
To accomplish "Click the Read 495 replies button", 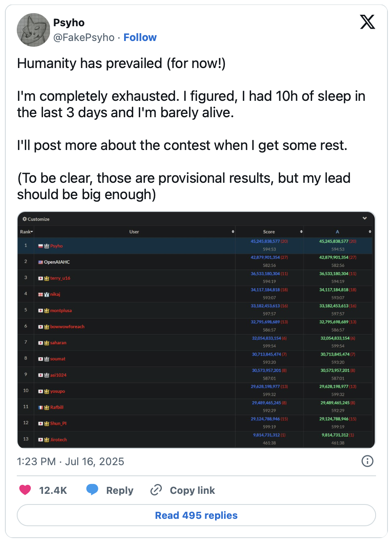I will click(x=196, y=515).
